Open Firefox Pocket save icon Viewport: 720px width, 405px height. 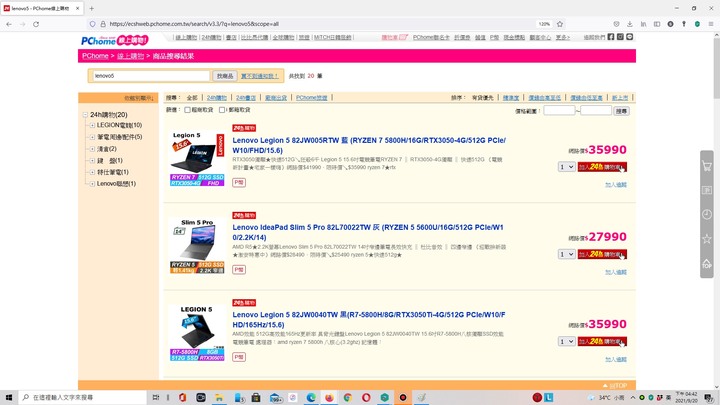point(616,24)
